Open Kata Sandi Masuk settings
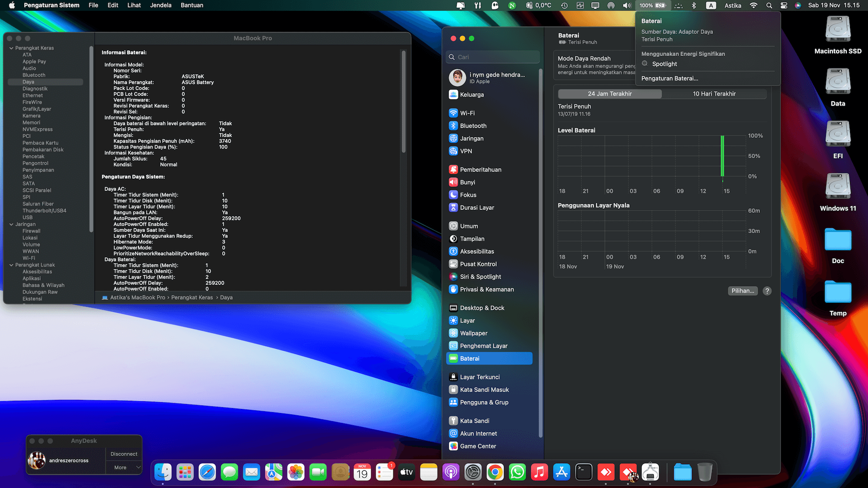This screenshot has height=488, width=868. [490, 389]
